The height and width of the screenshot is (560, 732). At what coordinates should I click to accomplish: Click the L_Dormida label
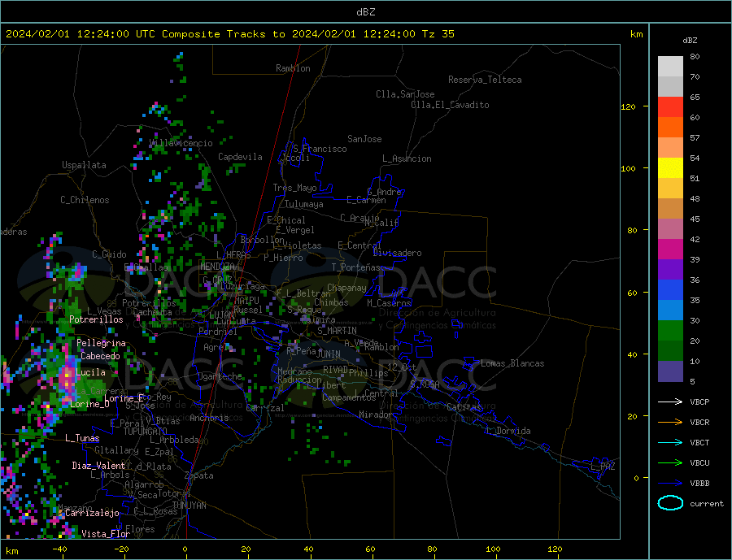point(509,431)
